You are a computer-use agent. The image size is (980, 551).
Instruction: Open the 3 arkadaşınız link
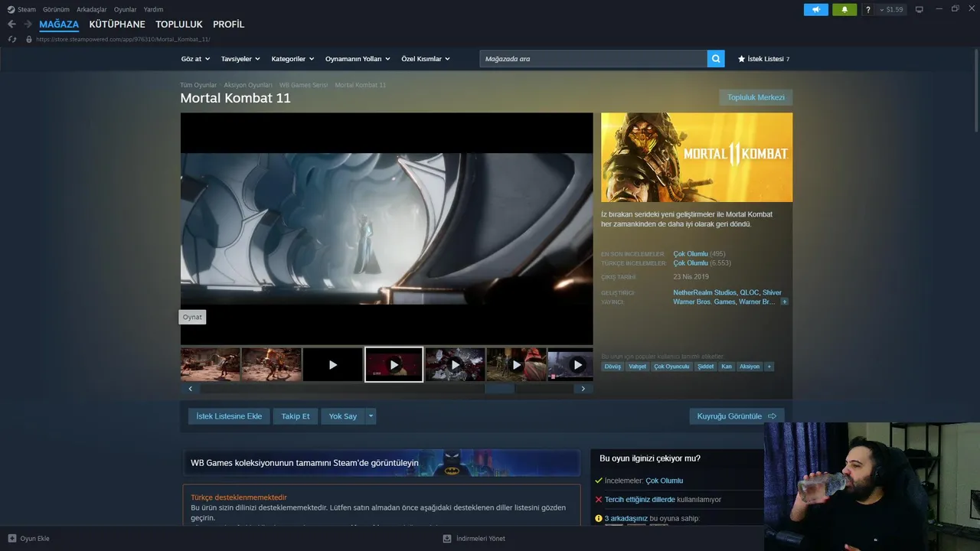pyautogui.click(x=626, y=519)
